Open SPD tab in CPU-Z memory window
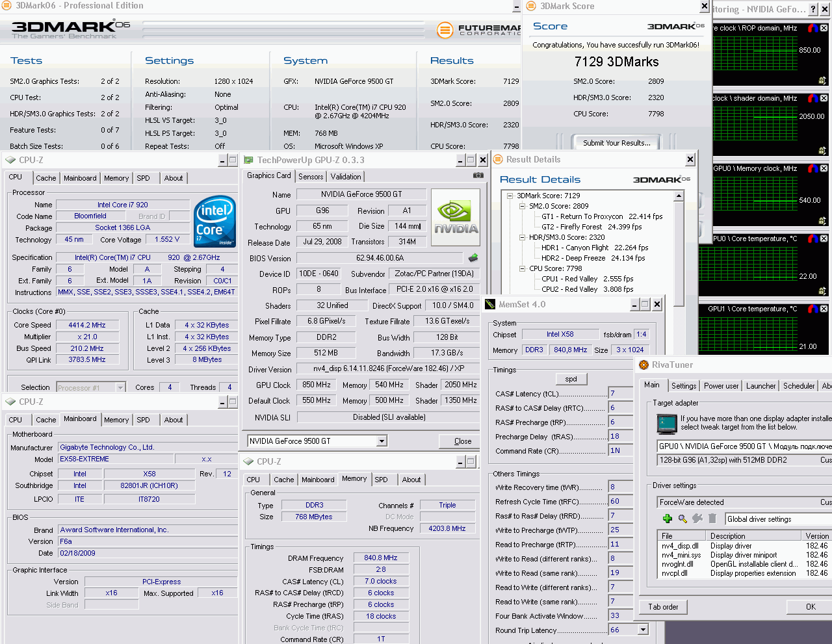 [382, 480]
